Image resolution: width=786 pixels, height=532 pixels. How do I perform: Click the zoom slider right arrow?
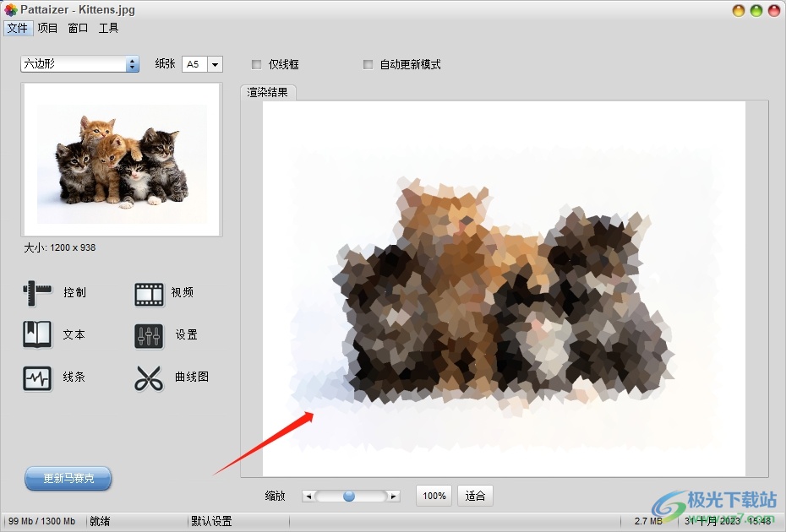(x=394, y=496)
